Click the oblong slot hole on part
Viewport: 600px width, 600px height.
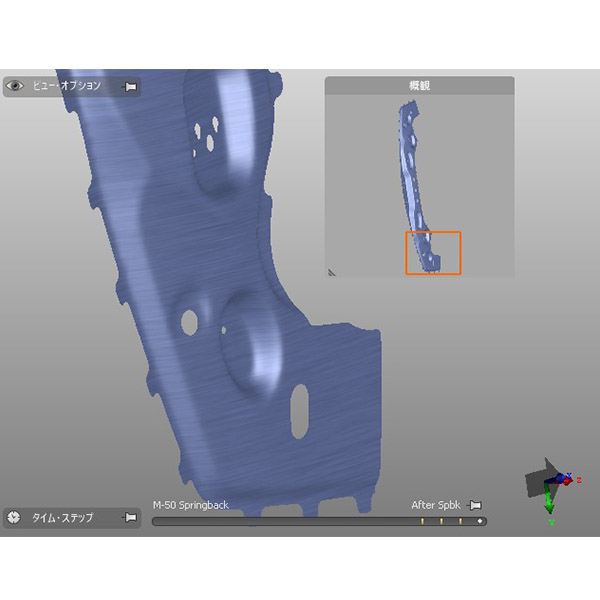(x=300, y=411)
